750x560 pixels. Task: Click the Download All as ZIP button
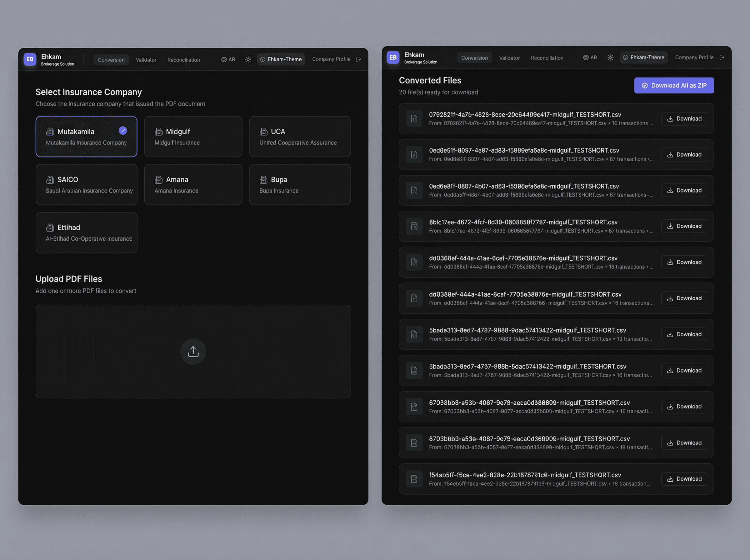[x=674, y=85]
